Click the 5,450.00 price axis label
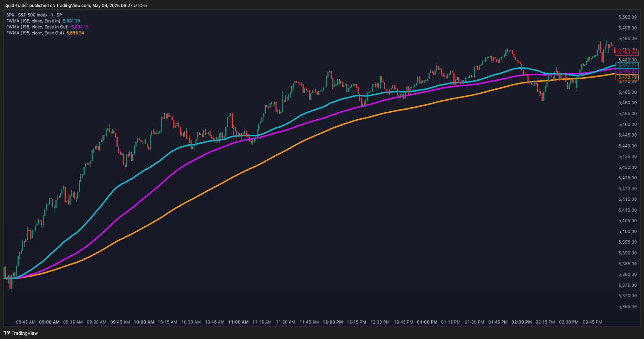Viewport: 644px width, 339px height. tap(628, 125)
